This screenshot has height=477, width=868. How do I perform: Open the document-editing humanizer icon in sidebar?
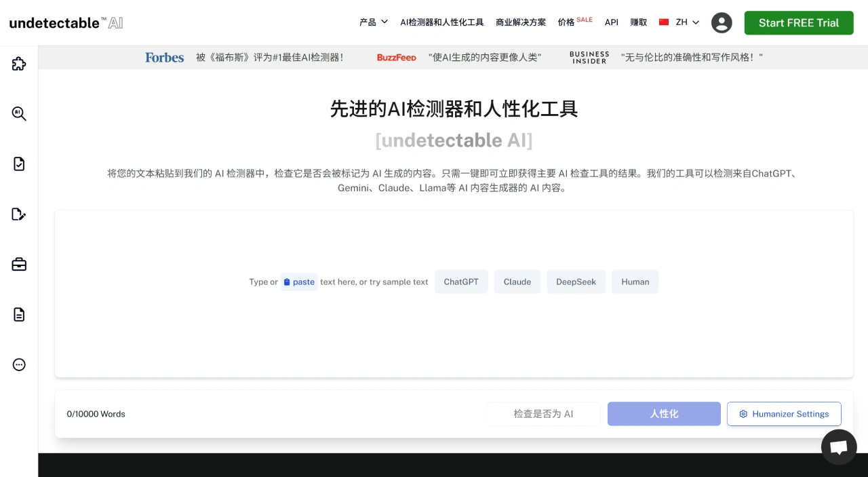point(18,214)
